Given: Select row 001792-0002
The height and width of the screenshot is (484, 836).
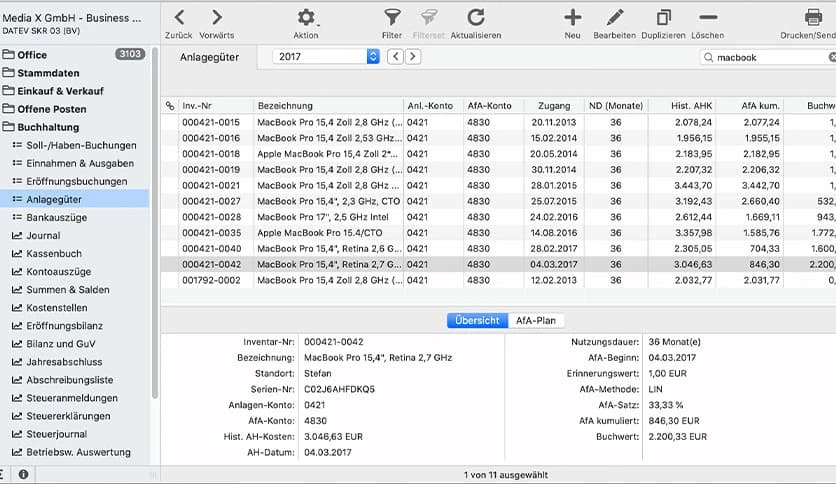Looking at the screenshot, I should [x=499, y=280].
